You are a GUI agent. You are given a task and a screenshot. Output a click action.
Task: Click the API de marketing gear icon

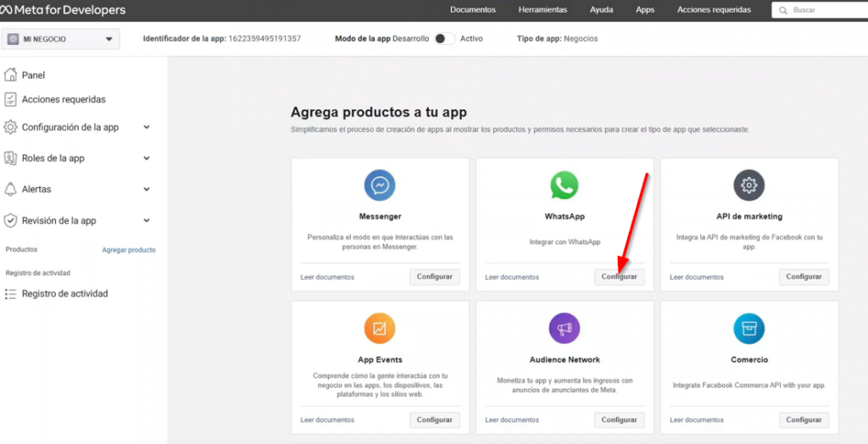(x=749, y=185)
